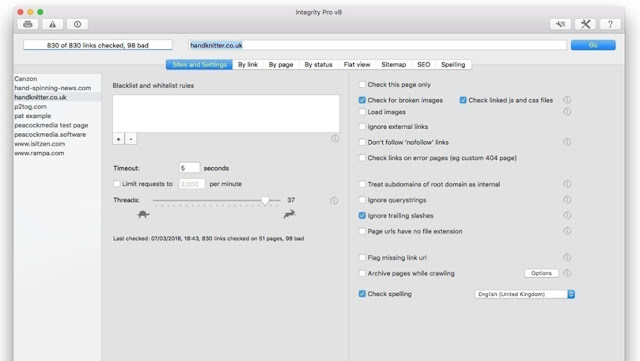Screen dimensions: 640x361
Task: Switch to the By page tab
Action: 281,65
